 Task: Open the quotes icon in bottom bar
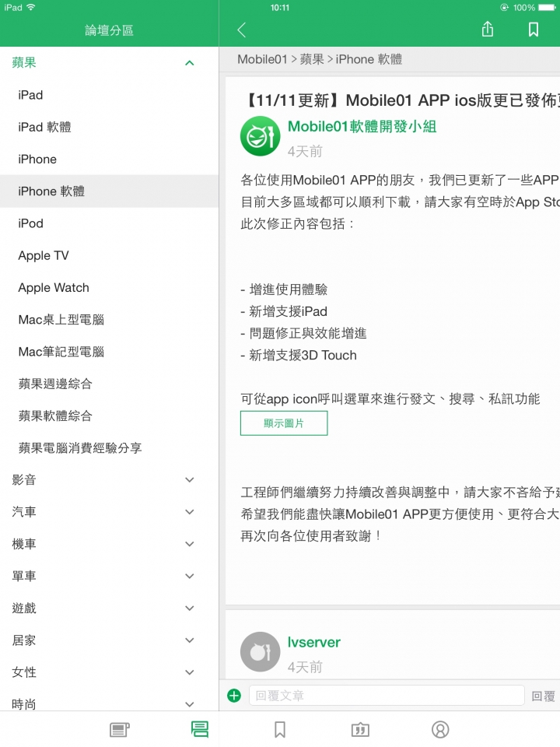(360, 729)
